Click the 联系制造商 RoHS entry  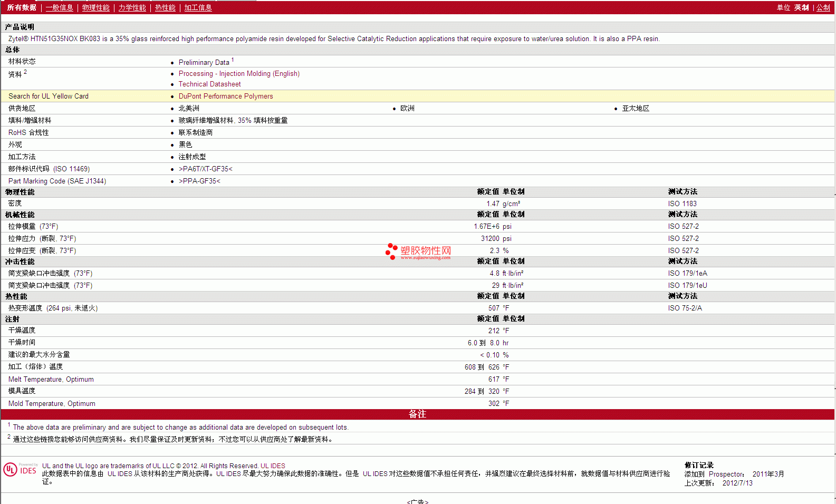(196, 133)
